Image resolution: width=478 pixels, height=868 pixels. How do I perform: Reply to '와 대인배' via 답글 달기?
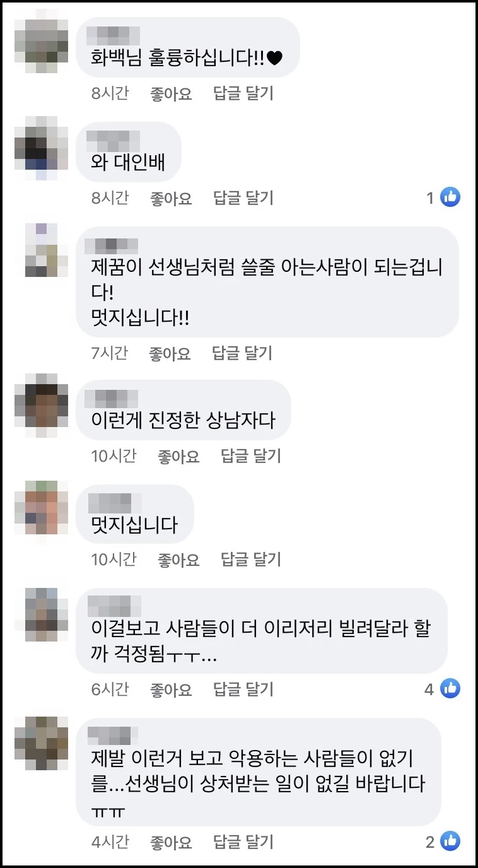(243, 198)
